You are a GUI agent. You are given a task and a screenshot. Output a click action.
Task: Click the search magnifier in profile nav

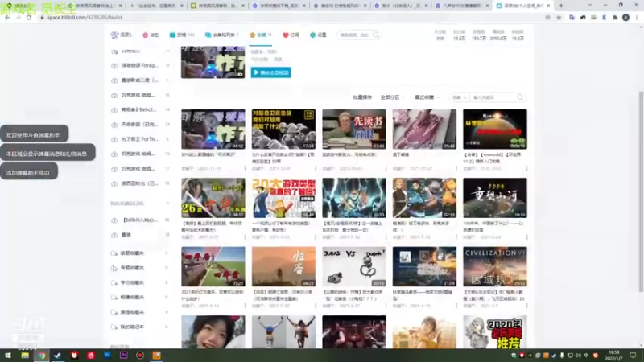376,35
